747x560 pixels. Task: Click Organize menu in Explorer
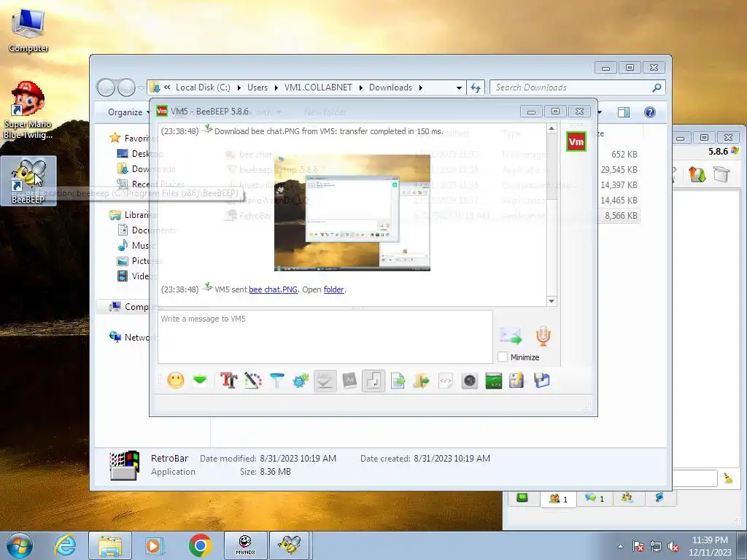coord(128,112)
